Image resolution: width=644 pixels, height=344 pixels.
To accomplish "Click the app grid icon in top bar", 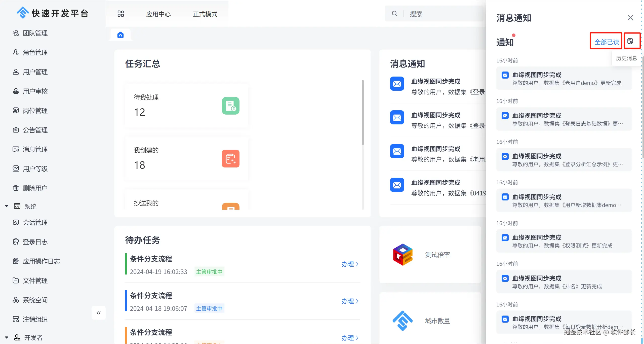I will click(121, 14).
